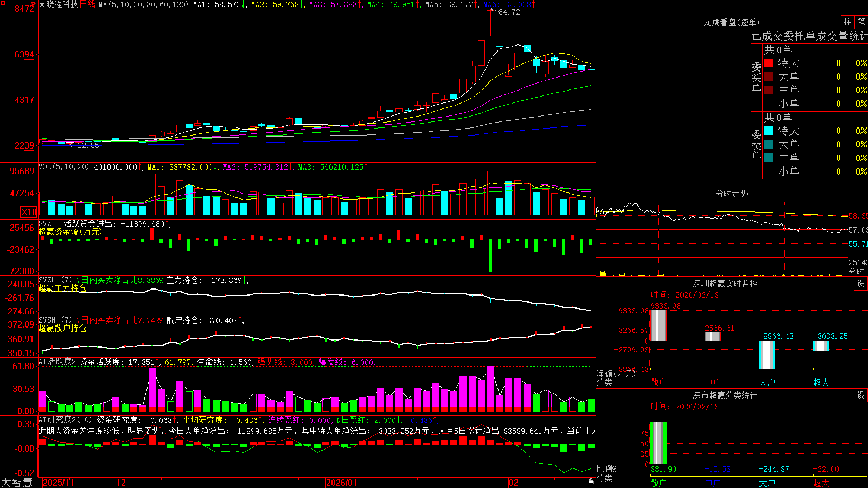The width and height of the screenshot is (868, 488).
Task: Select the 委卖单 大单 teal swatch
Action: point(768,144)
